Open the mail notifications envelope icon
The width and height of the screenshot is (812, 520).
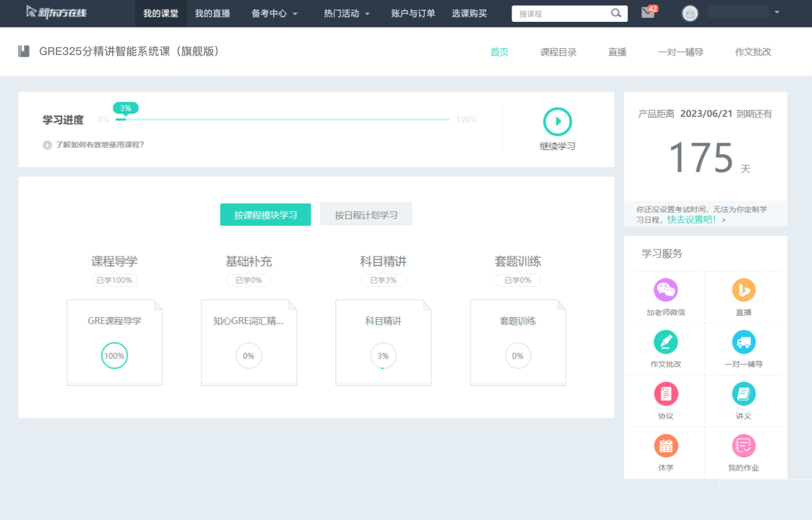648,13
